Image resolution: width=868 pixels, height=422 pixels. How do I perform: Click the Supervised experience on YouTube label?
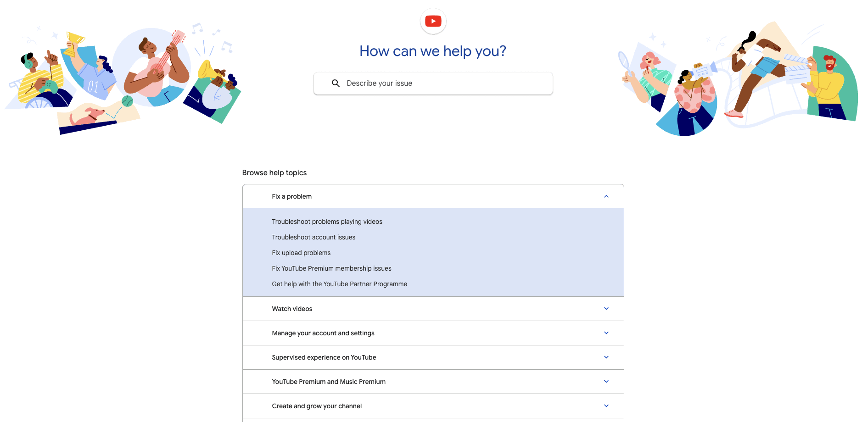(324, 357)
